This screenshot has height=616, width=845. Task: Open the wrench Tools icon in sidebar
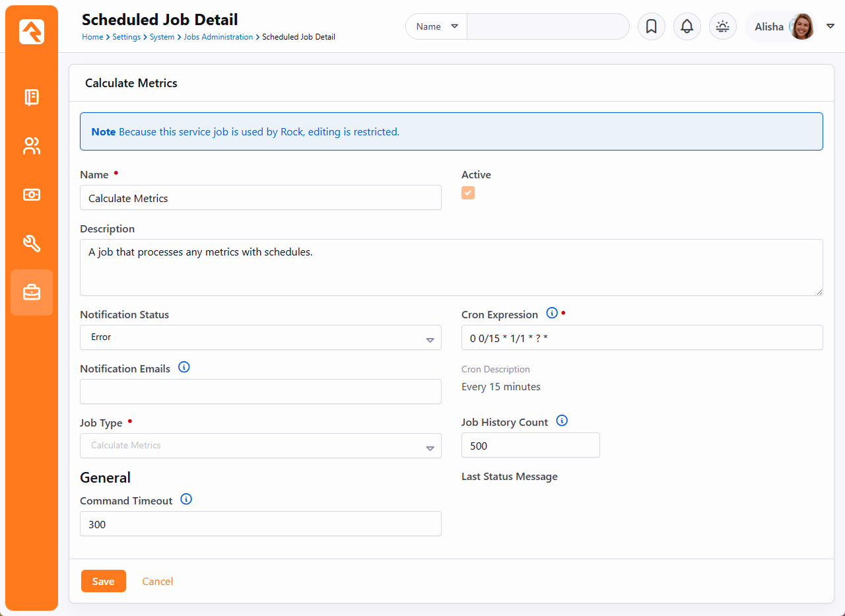tap(32, 244)
